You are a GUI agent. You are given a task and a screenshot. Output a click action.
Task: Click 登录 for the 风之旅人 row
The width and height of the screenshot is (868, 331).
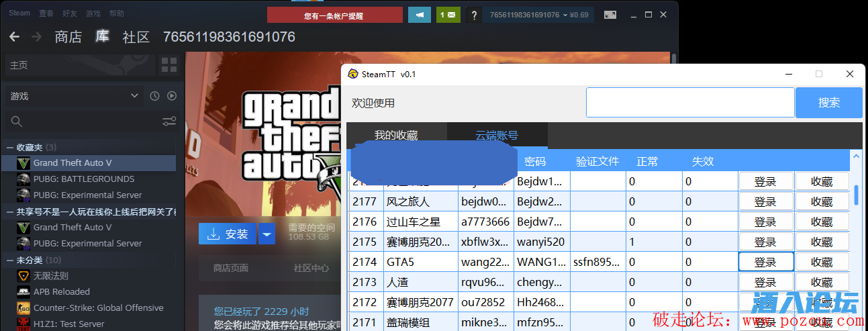pos(766,201)
